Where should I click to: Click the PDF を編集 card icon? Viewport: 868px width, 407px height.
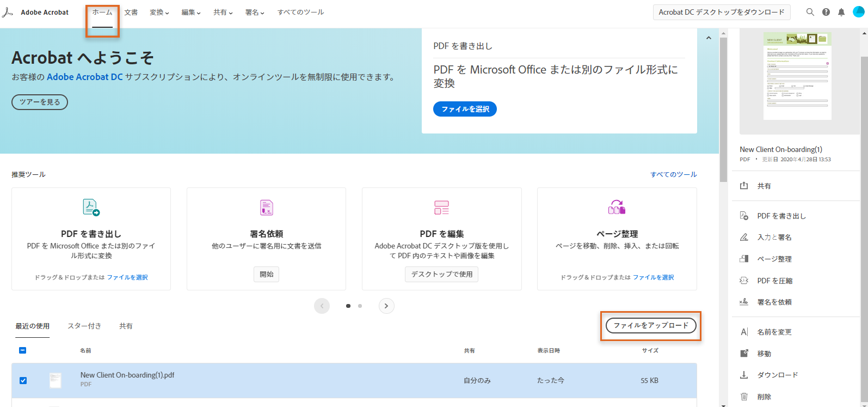(x=441, y=208)
